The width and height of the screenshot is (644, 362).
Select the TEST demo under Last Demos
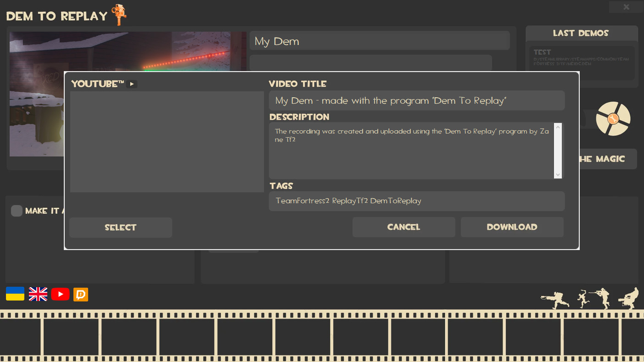[x=581, y=63]
